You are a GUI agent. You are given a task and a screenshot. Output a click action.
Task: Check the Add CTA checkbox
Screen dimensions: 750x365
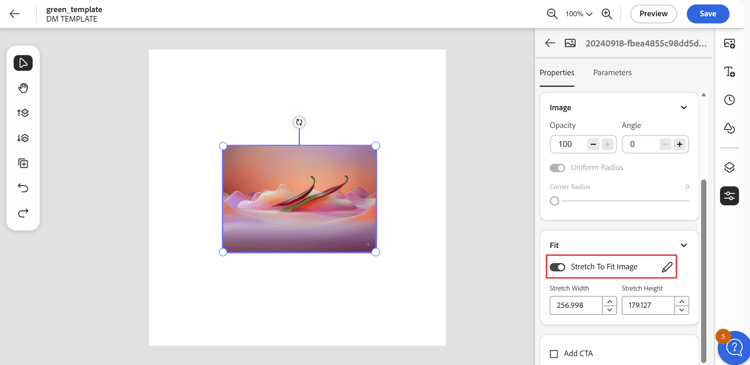554,354
